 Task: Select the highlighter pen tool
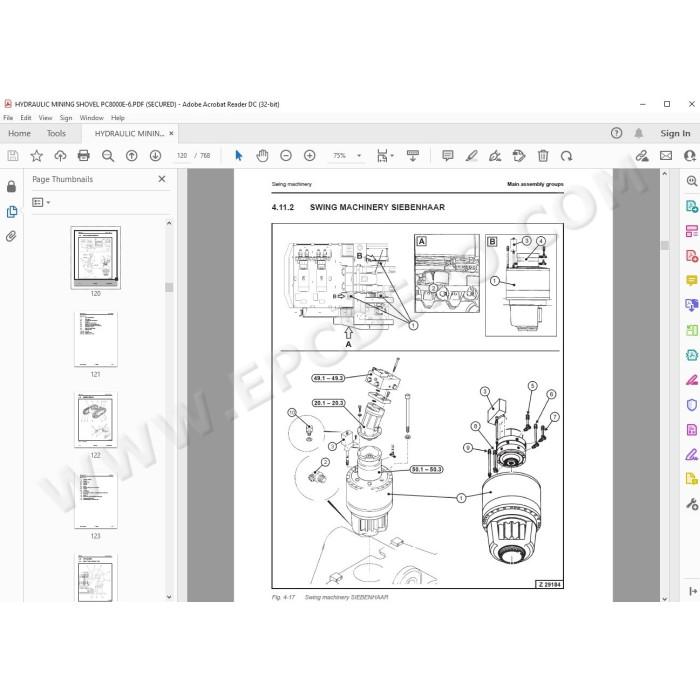coord(471,156)
